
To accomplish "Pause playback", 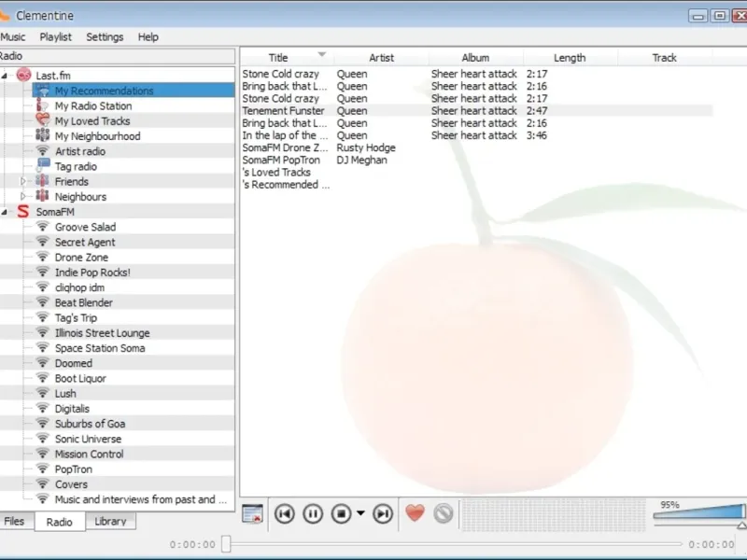I will (x=313, y=514).
